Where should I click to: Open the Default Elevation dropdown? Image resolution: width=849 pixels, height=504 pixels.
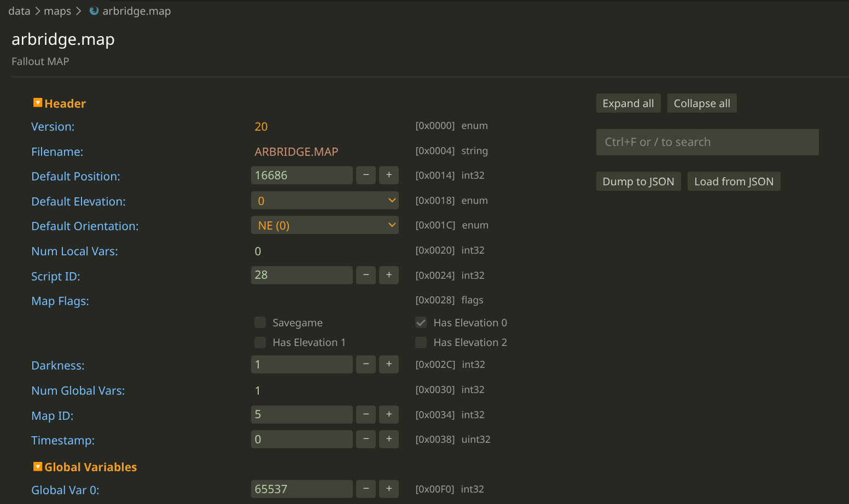click(x=325, y=201)
